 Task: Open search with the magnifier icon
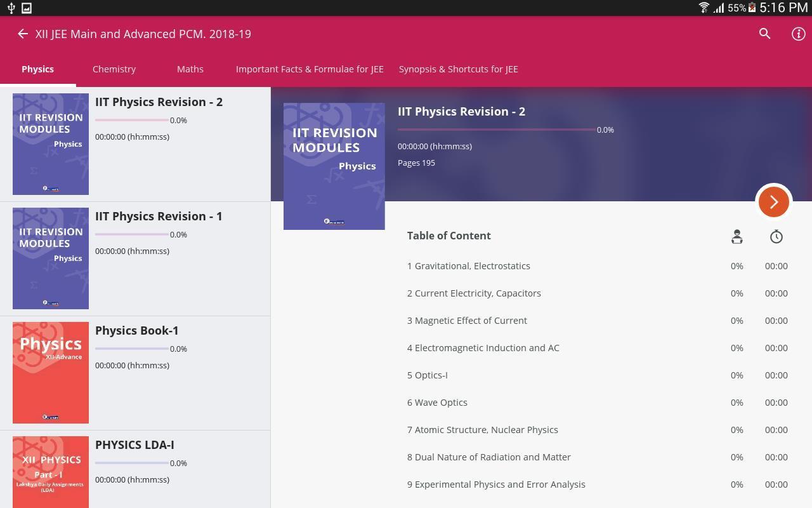(764, 34)
